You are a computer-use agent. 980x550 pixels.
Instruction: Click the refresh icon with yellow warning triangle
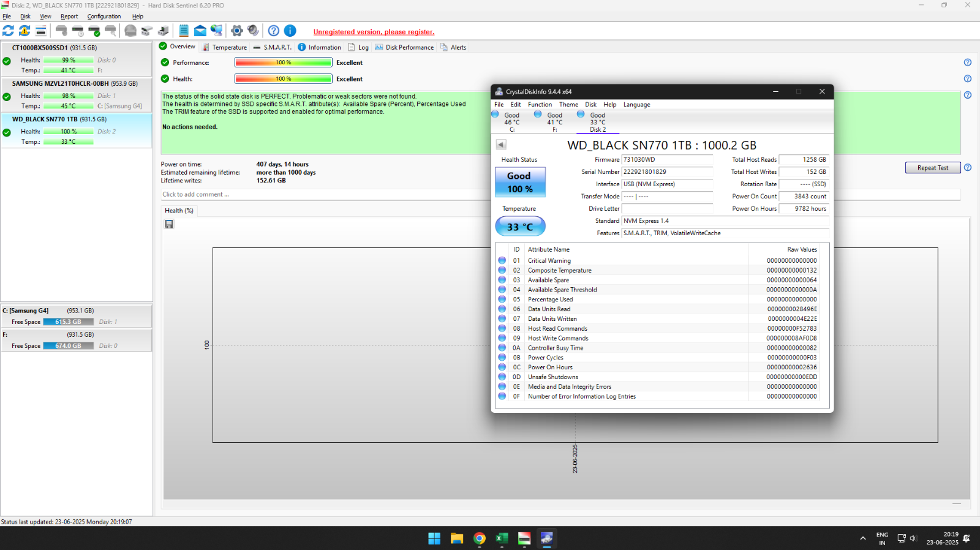(x=24, y=31)
